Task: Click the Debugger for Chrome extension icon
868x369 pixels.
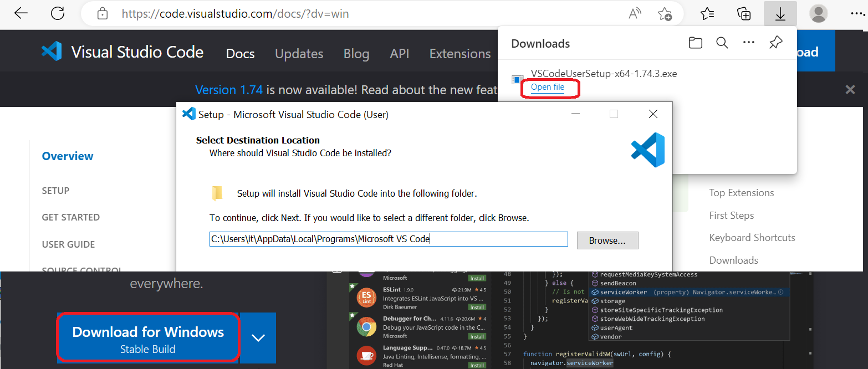Action: (366, 326)
